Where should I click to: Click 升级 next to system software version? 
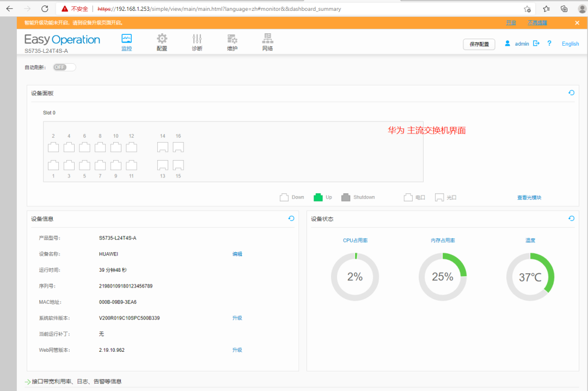tap(237, 318)
